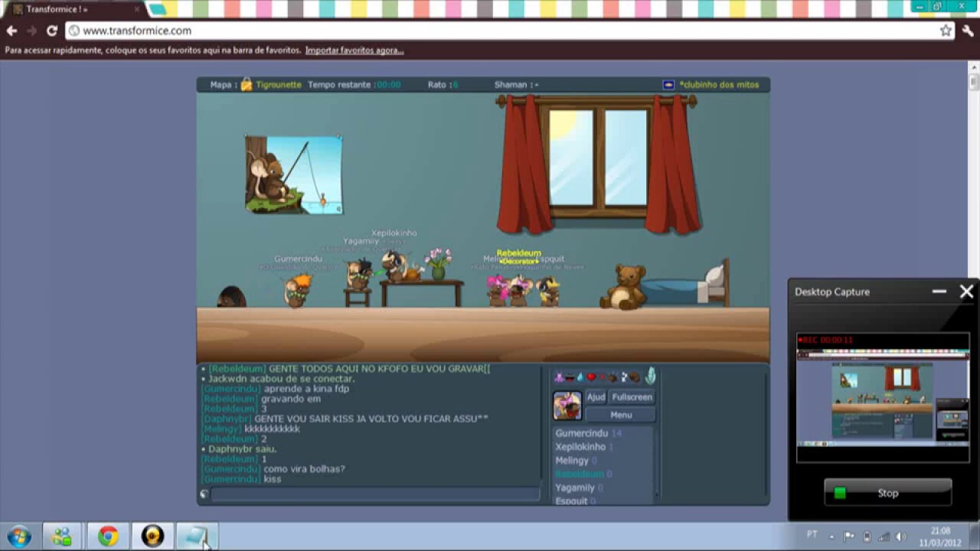Click the 'aprende a kina fdp' chat line
Screen dimensions: 980x551
pyautogui.click(x=306, y=389)
